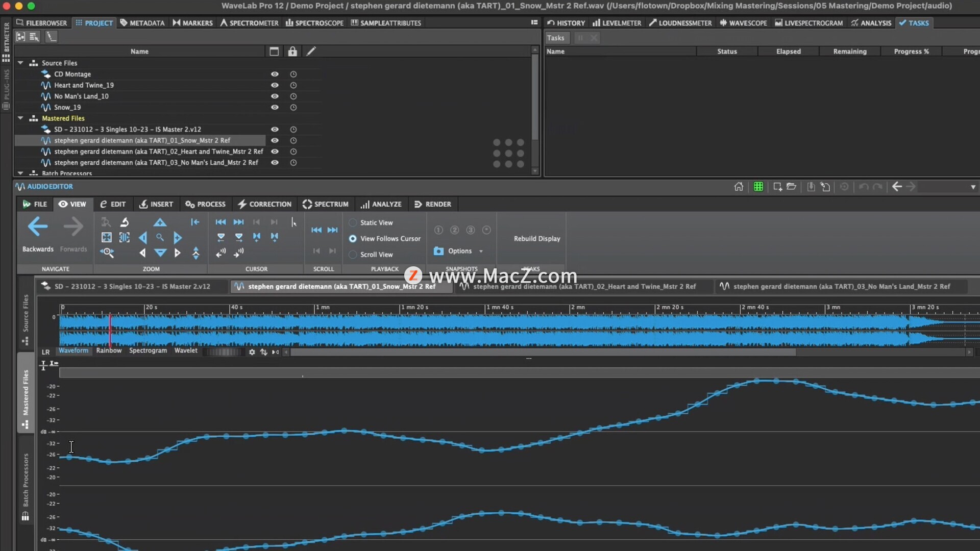The width and height of the screenshot is (980, 551).
Task: Open the snapshot Options dropdown arrow
Action: pyautogui.click(x=481, y=251)
